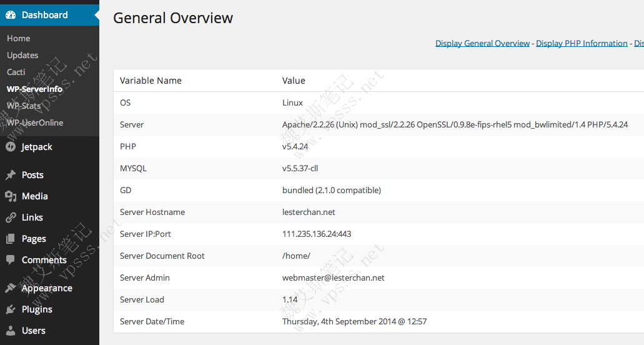Screen dimensions: 644x345
Task: Click the GD variable label
Action: click(x=126, y=190)
